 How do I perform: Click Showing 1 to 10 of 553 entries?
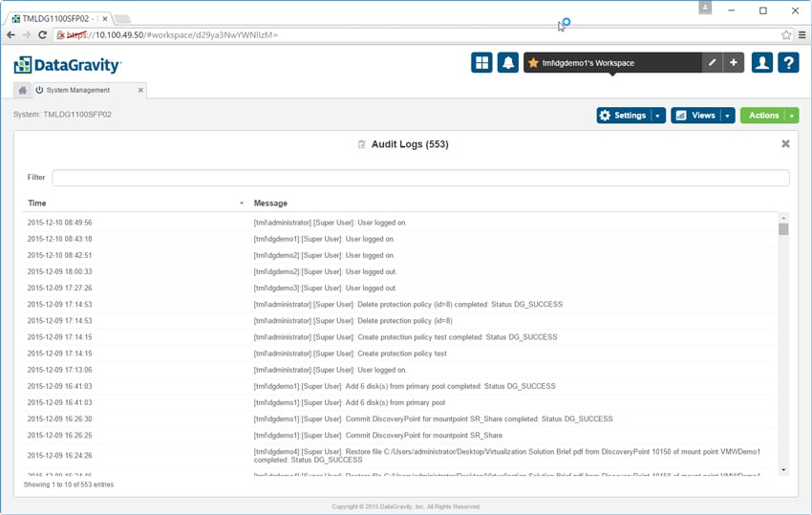(x=69, y=484)
